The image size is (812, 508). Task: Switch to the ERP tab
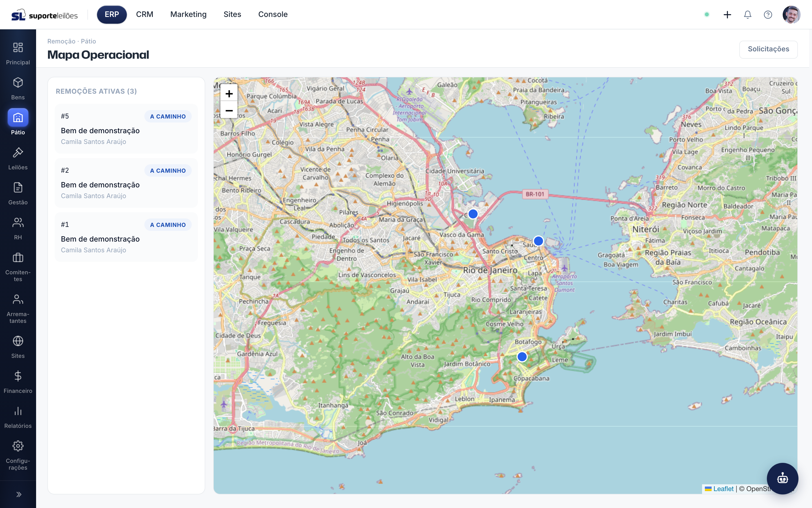[x=112, y=14]
